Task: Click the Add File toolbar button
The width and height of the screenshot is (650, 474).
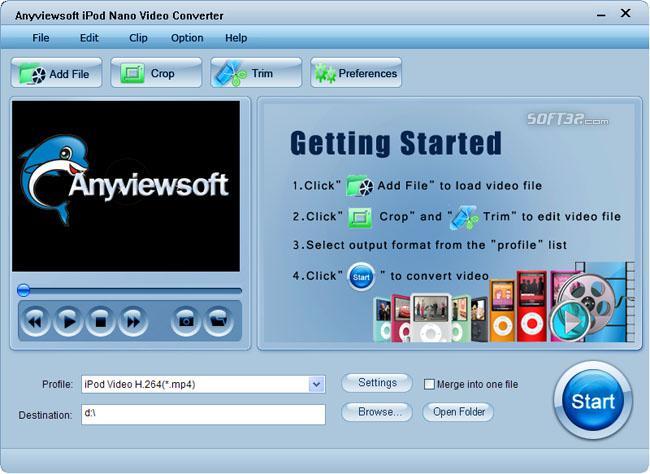Action: click(x=56, y=73)
